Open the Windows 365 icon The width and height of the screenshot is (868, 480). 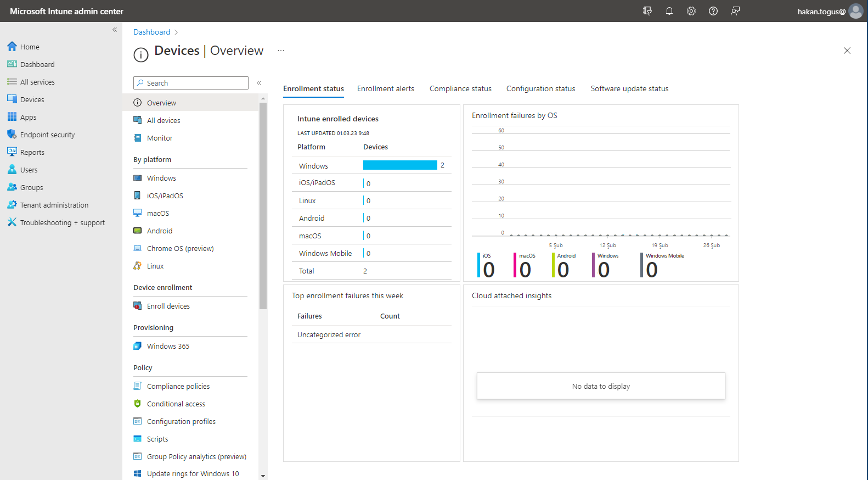(x=138, y=346)
